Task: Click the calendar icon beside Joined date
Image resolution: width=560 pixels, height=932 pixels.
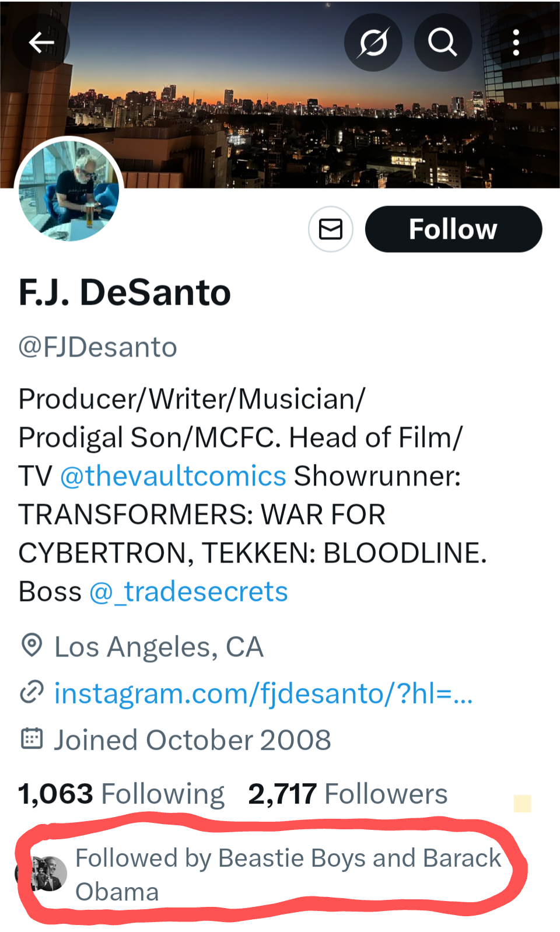Action: coord(32,738)
